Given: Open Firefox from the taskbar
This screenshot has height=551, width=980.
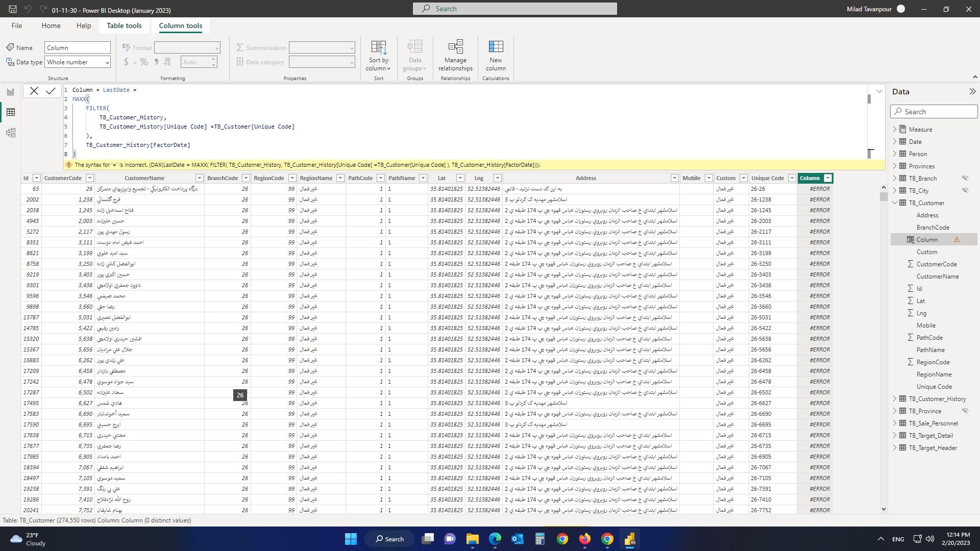Looking at the screenshot, I should [584, 539].
